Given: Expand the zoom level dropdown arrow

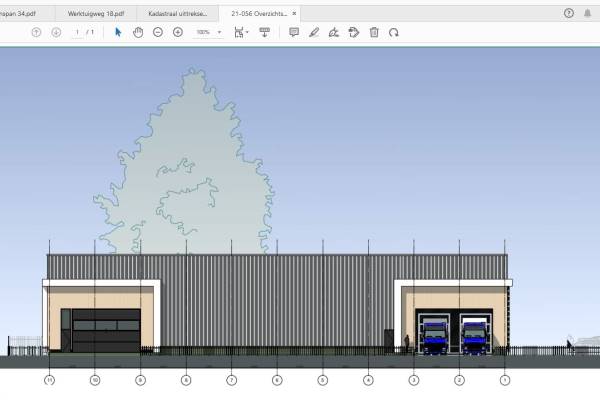Looking at the screenshot, I should click(x=219, y=33).
